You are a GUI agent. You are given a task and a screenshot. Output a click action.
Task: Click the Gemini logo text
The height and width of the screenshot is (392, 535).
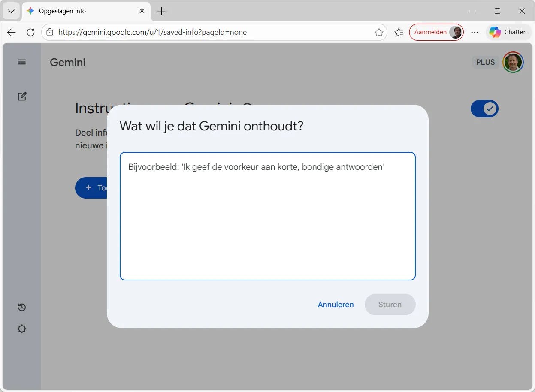click(68, 62)
